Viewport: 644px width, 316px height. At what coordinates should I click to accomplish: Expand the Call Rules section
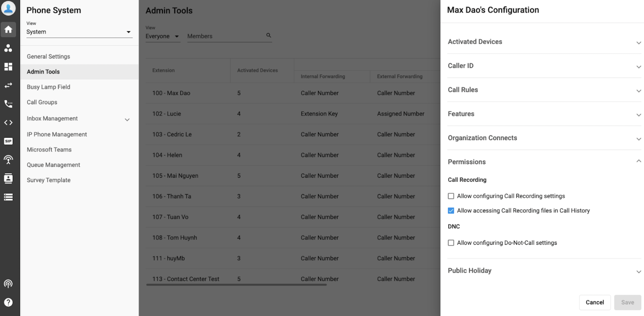coord(544,90)
